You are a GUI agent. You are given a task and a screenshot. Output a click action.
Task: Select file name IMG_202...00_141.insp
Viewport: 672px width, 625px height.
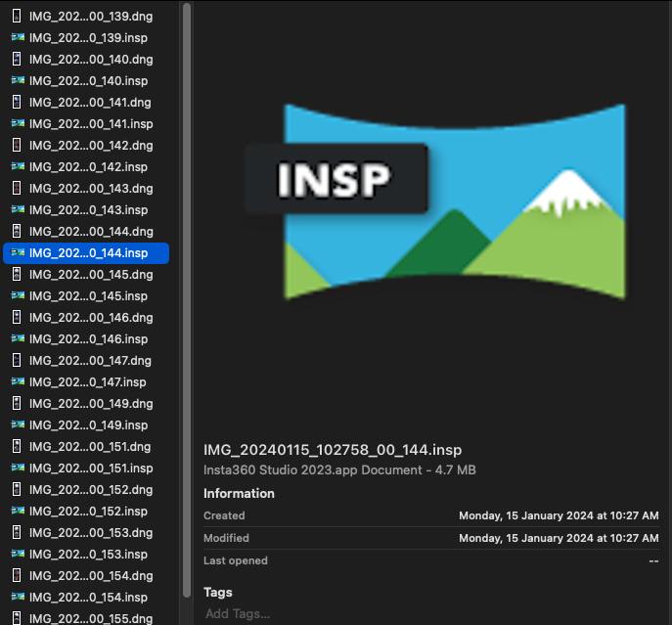click(x=91, y=124)
